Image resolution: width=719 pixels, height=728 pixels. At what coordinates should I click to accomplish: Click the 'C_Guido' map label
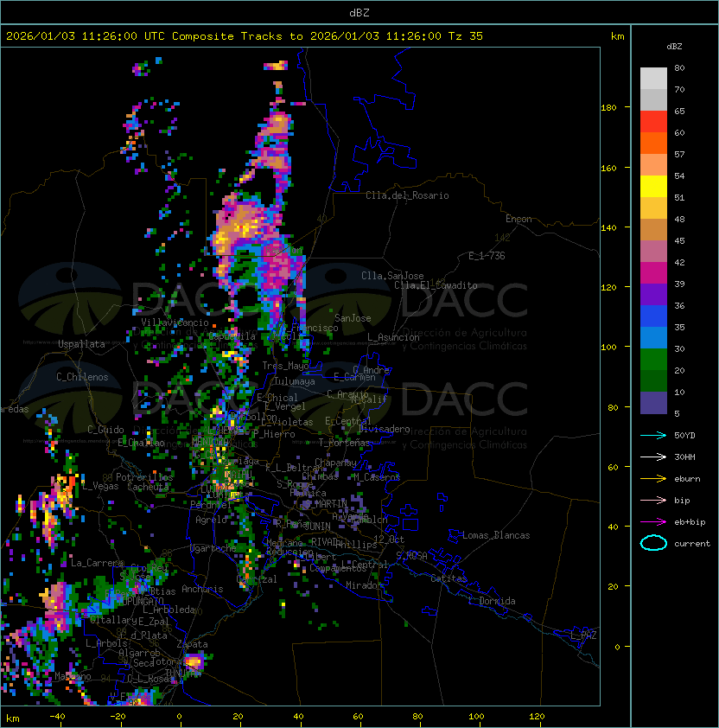[x=105, y=430]
